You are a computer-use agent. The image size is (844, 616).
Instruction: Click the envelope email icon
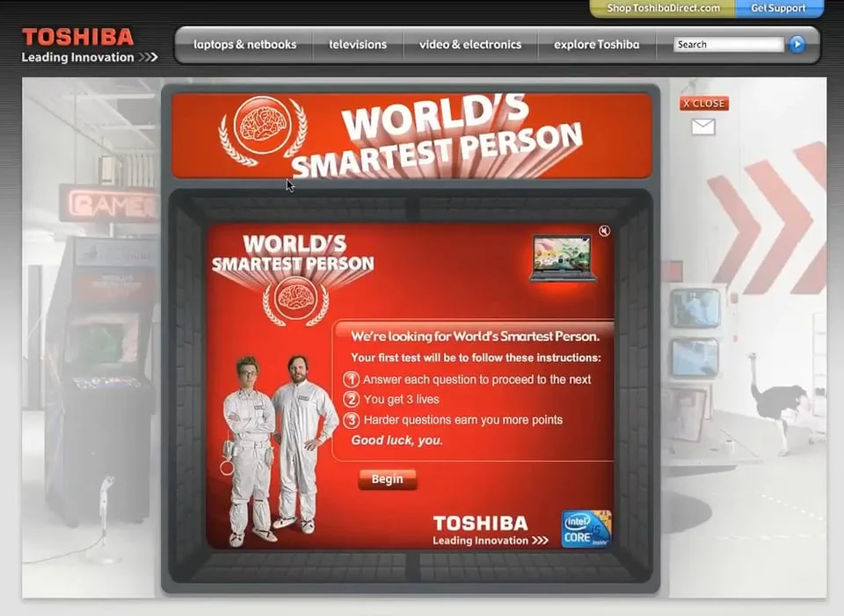(x=703, y=127)
